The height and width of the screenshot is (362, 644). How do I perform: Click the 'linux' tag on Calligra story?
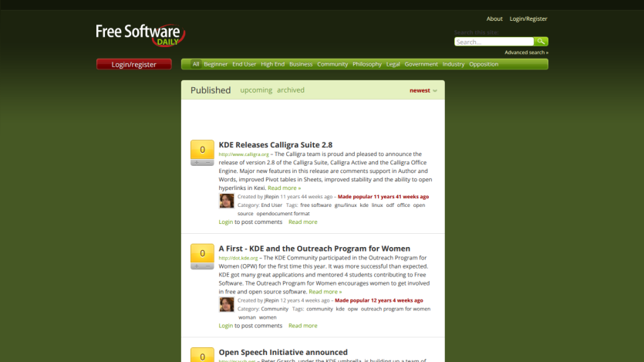click(x=377, y=205)
